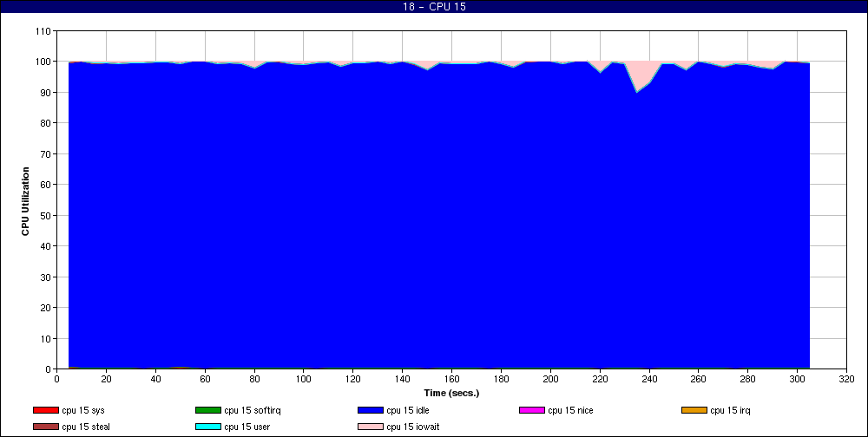Select the 'cpu 15 softirq' legend label
The height and width of the screenshot is (437, 868).
click(253, 410)
